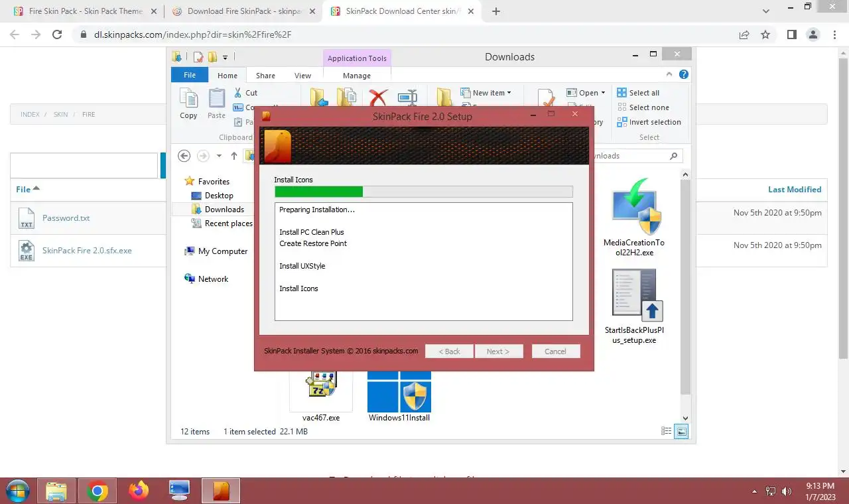This screenshot has height=504, width=849.
Task: Click the disabled Back button in setup
Action: (449, 351)
